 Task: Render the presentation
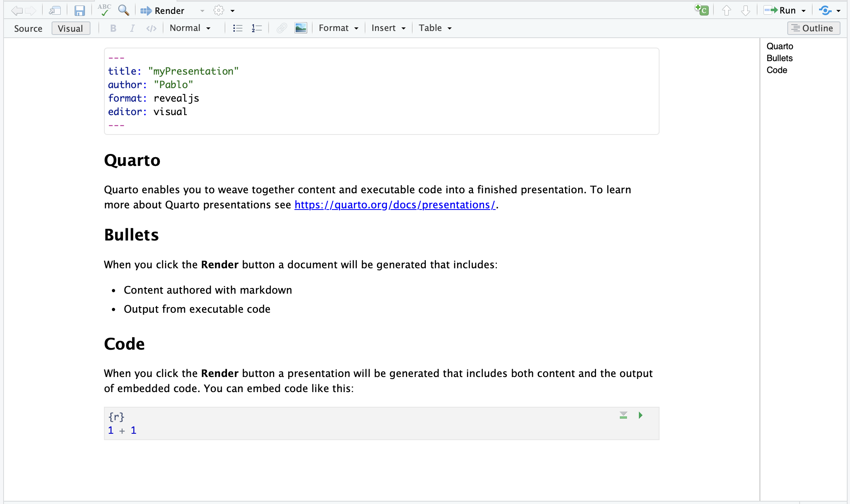(x=162, y=11)
